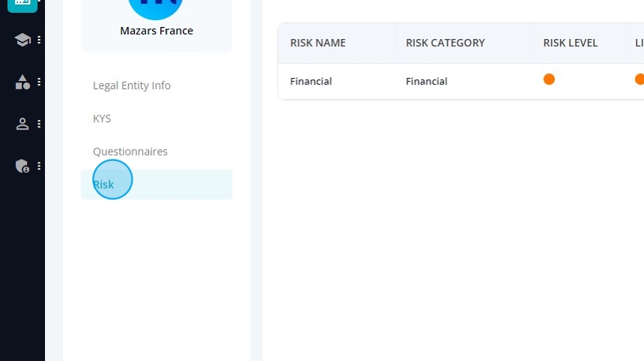Image resolution: width=644 pixels, height=361 pixels.
Task: Click the graduation cap sidebar icon
Action: tap(22, 40)
